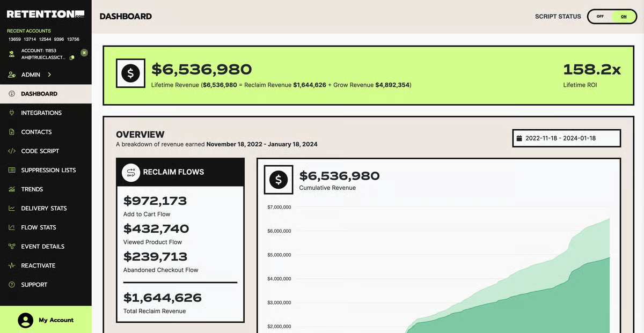
Task: Click the Reclaim Flows arrows icon
Action: pos(130,172)
